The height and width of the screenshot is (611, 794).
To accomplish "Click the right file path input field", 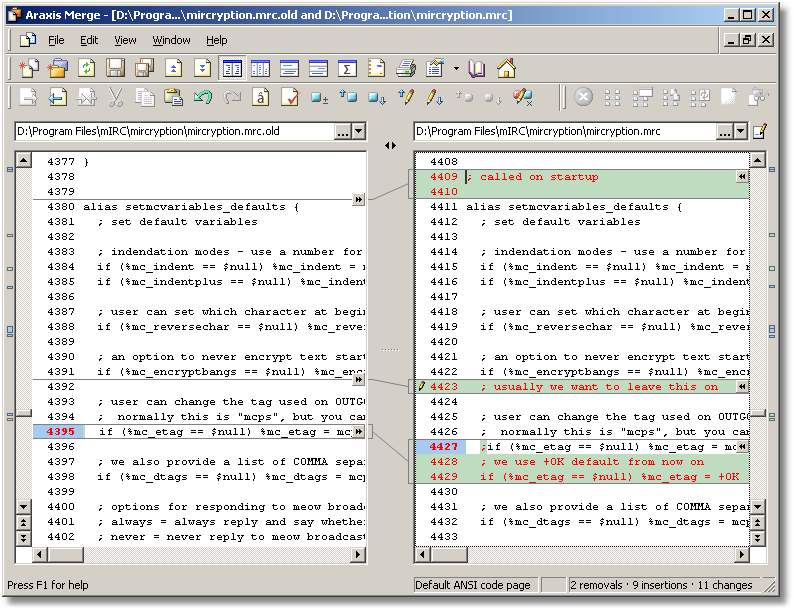I will pyautogui.click(x=565, y=132).
